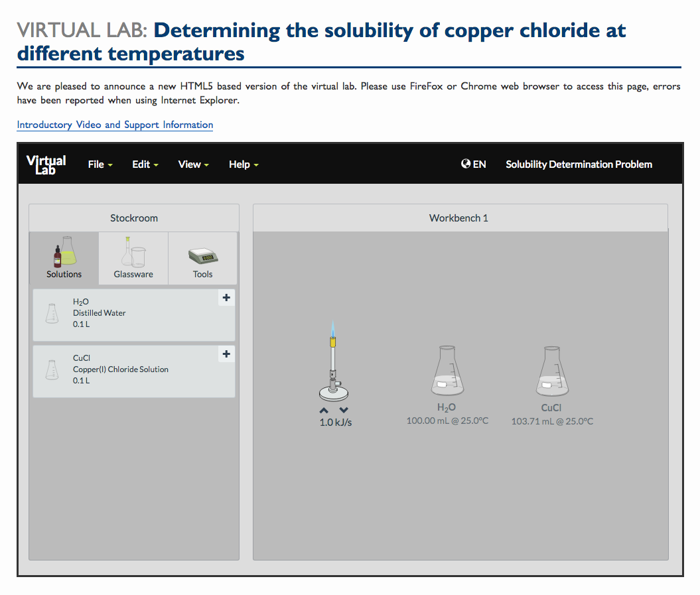
Task: Expand the Edit menu
Action: [145, 164]
